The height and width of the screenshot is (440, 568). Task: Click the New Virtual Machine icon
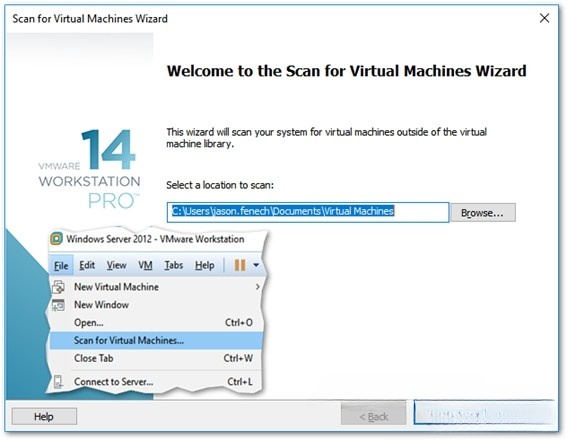coord(58,287)
